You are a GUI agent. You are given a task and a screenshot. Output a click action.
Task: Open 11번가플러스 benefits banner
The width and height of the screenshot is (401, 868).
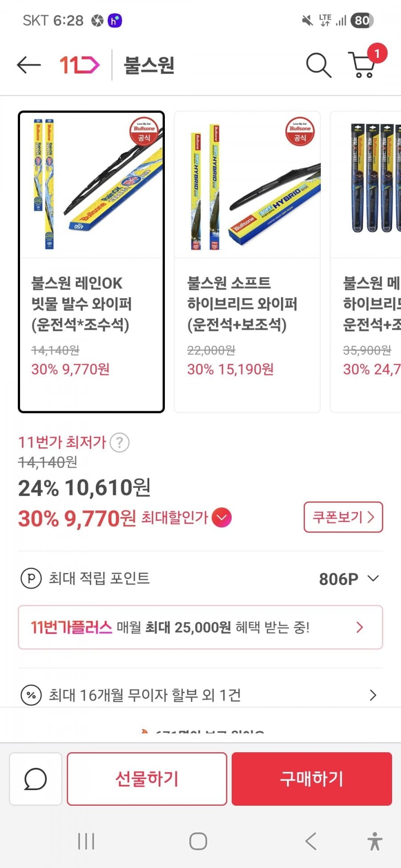click(200, 627)
